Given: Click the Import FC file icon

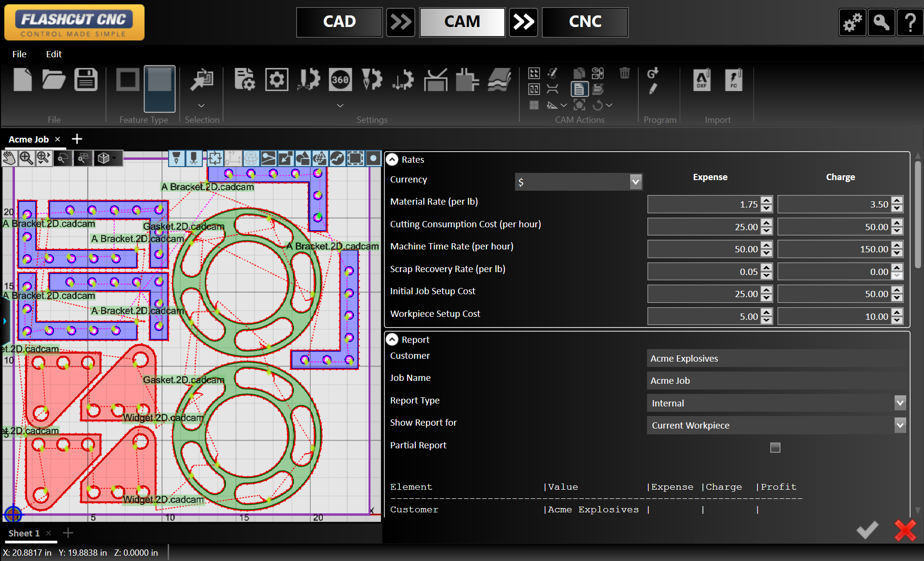Looking at the screenshot, I should point(733,79).
